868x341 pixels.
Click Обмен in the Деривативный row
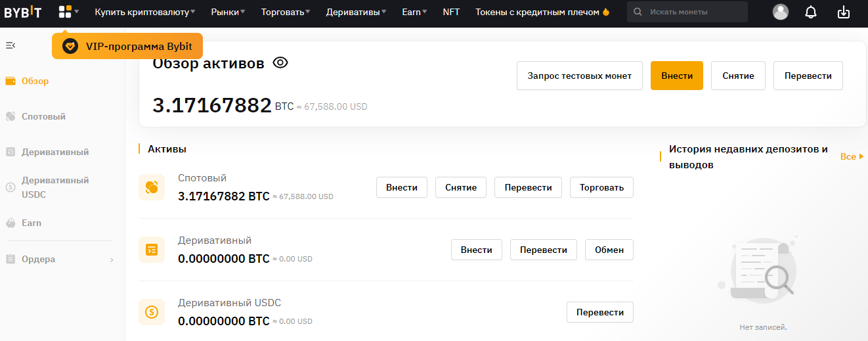coord(609,250)
